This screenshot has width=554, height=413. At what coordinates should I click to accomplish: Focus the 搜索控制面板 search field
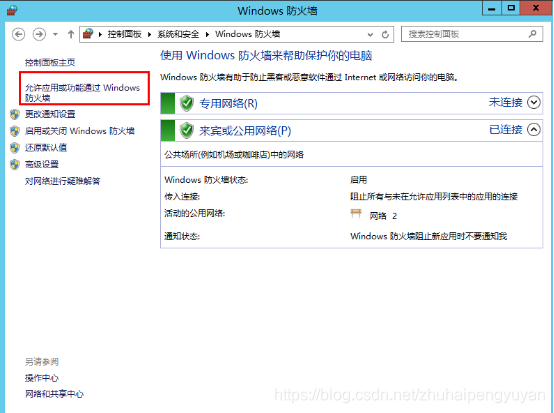pyautogui.click(x=472, y=34)
